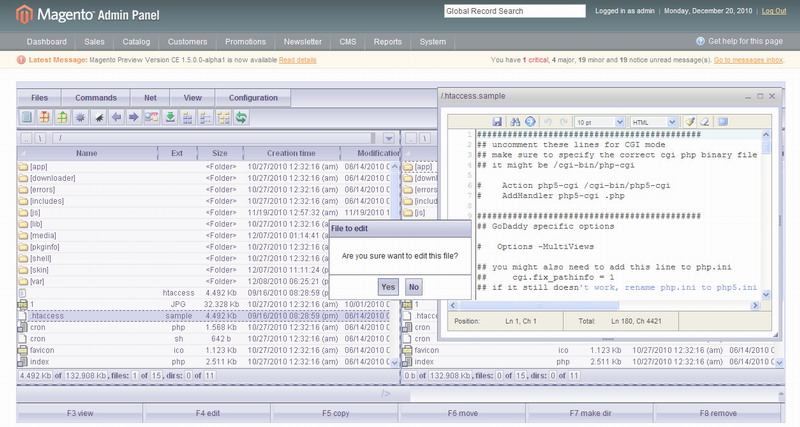800x427 pixels.
Task: Click the starburst select icon in toolbar
Action: [80, 117]
